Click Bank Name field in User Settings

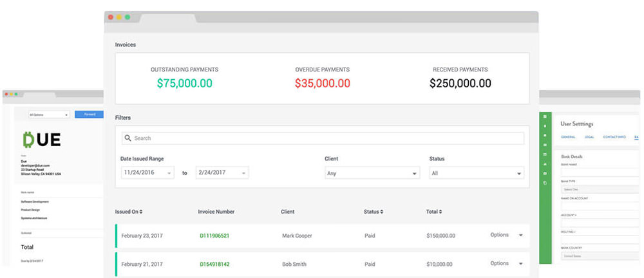pyautogui.click(x=600, y=172)
